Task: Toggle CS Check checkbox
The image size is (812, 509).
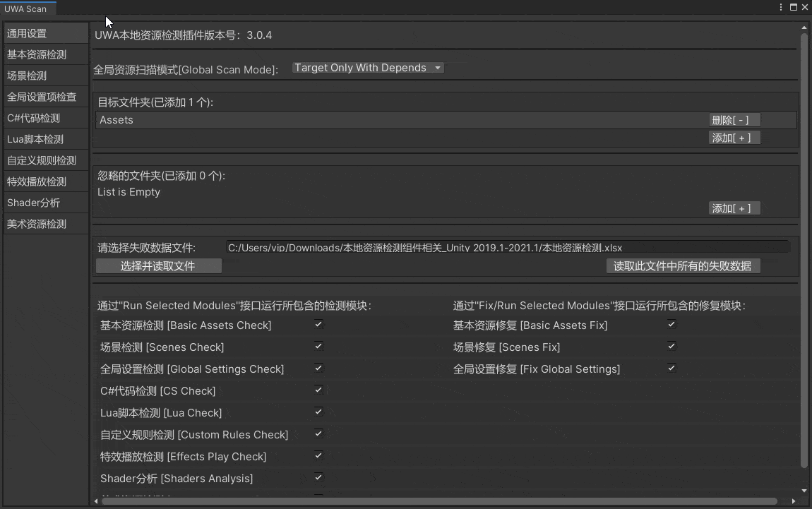Action: click(318, 390)
